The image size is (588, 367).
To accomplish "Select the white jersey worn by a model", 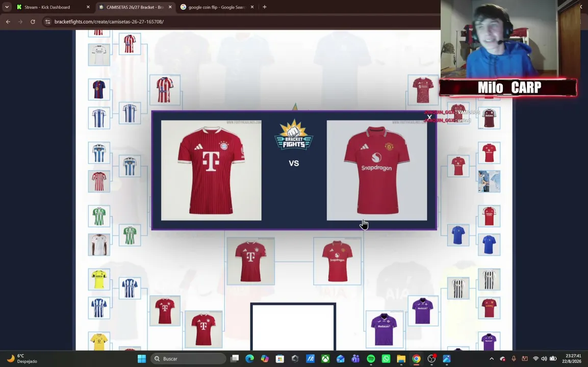I will coord(99,245).
